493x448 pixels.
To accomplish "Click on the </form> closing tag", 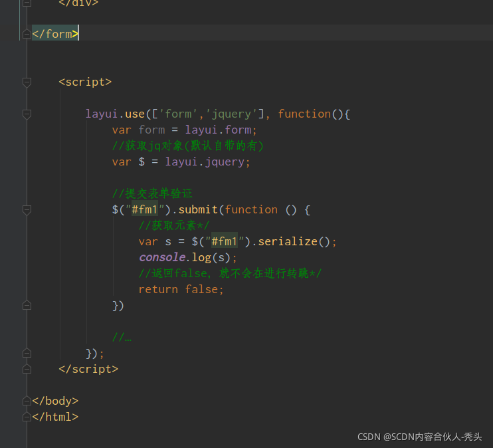I will click(55, 34).
